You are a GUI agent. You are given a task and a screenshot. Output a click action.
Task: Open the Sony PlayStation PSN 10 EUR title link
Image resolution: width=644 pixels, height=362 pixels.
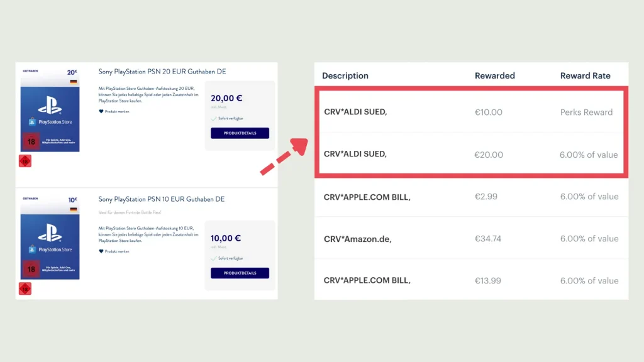[162, 199]
